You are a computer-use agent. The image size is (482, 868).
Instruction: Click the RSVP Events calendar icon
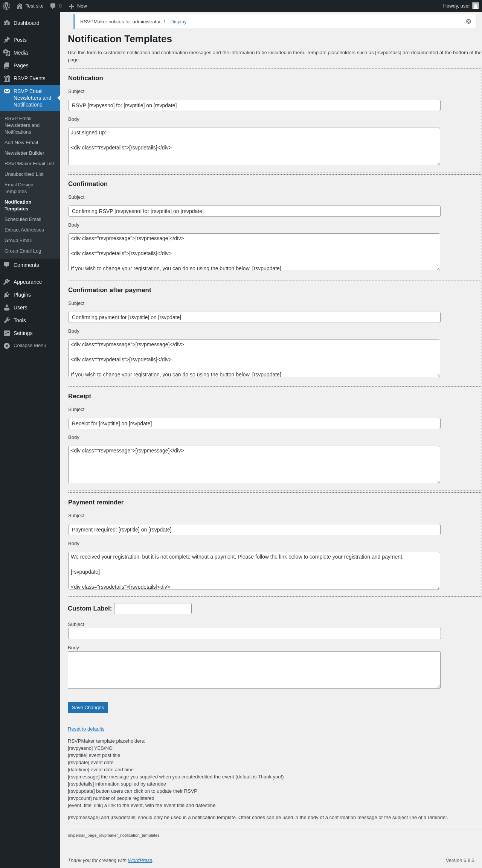click(7, 78)
